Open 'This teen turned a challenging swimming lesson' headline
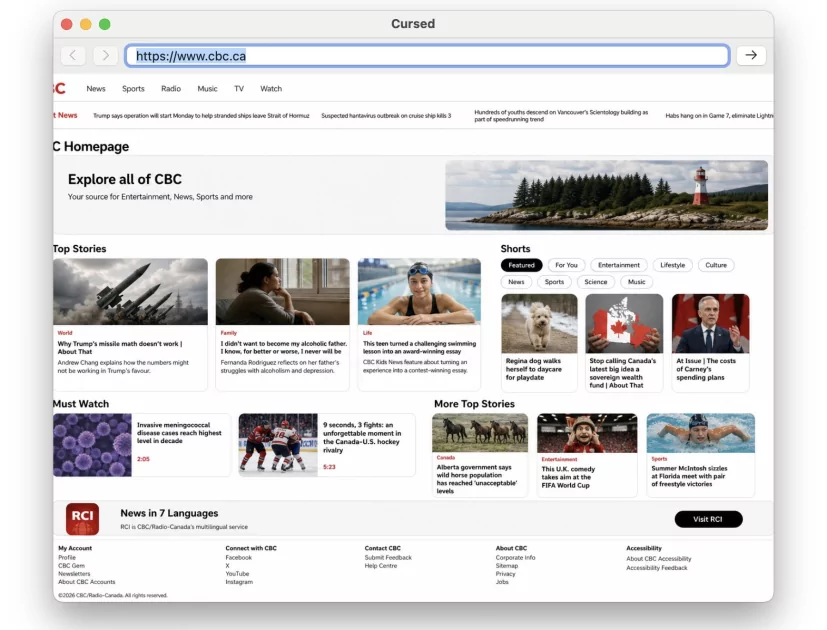Image resolution: width=827 pixels, height=630 pixels. click(419, 347)
